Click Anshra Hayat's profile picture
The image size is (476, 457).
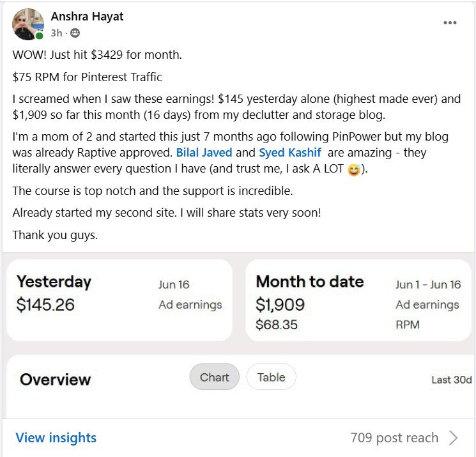[x=27, y=24]
